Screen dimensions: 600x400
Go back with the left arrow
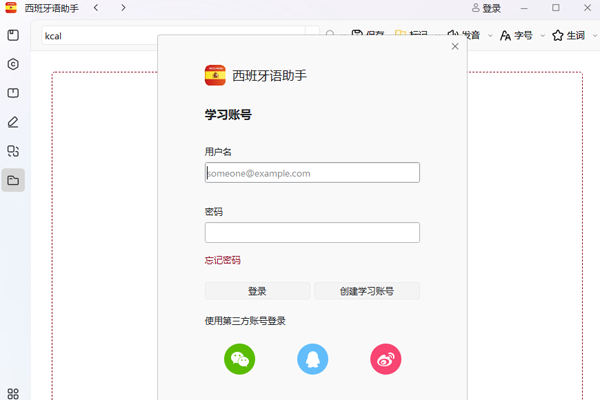(96, 8)
